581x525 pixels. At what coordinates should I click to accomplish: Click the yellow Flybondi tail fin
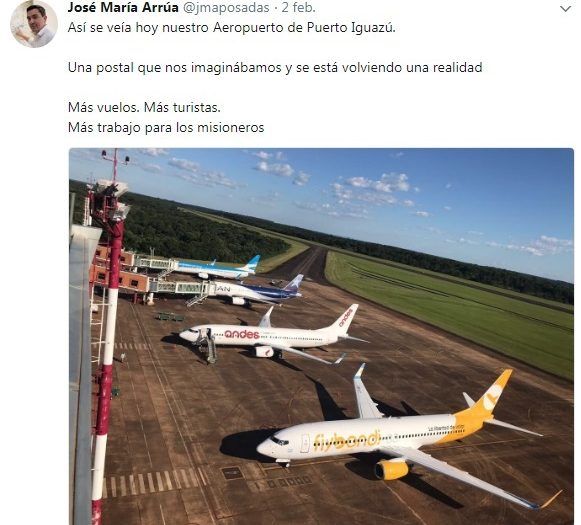click(491, 394)
